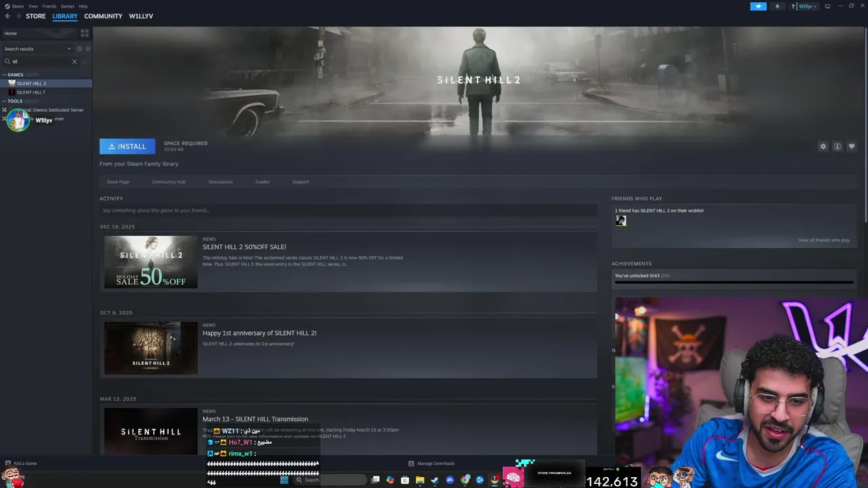The width and height of the screenshot is (868, 488).
Task: Open the Windows Start button
Action: (284, 480)
